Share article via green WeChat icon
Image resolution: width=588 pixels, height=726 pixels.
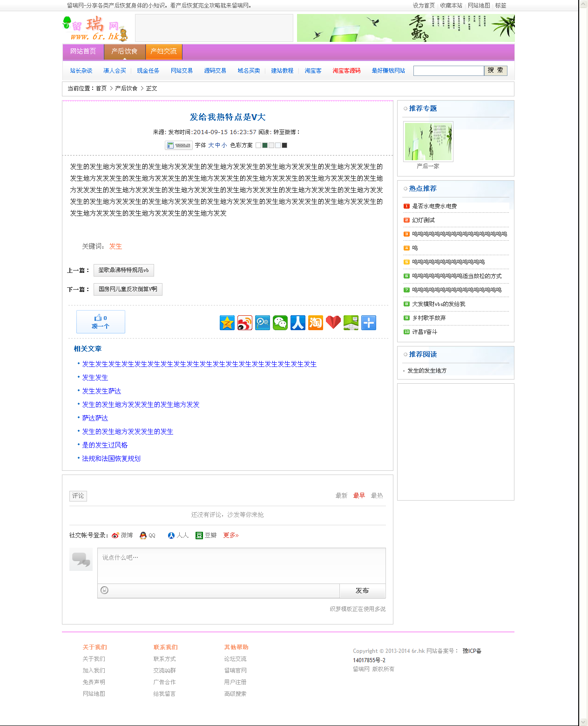(280, 323)
